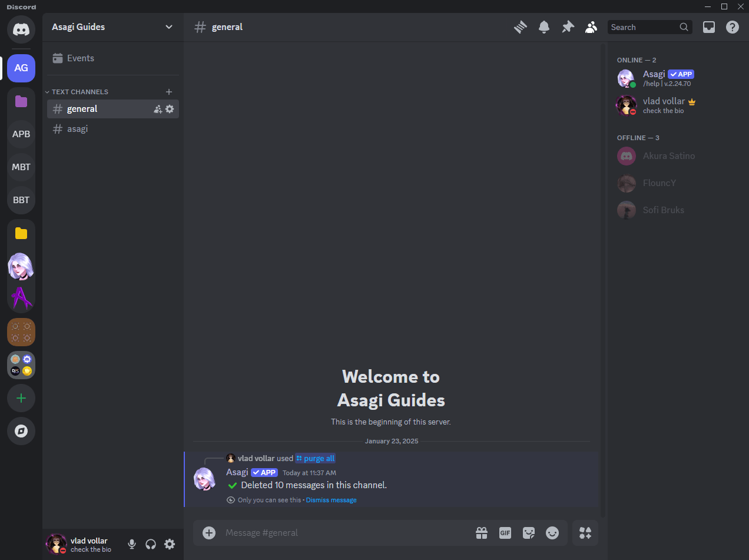
Task: Toggle microphone mute
Action: [132, 544]
